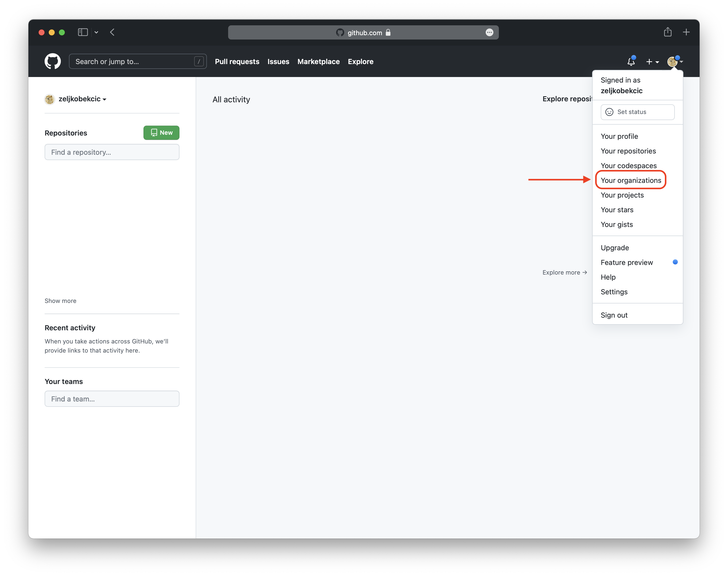Screen dimensions: 728x576
Task: Open Pull requests in the header
Action: tap(237, 62)
